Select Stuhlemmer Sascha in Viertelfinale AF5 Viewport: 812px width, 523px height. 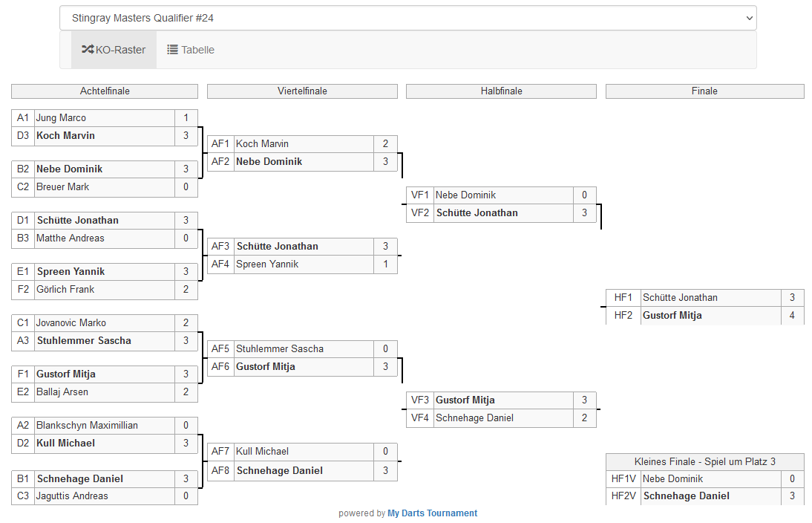279,349
